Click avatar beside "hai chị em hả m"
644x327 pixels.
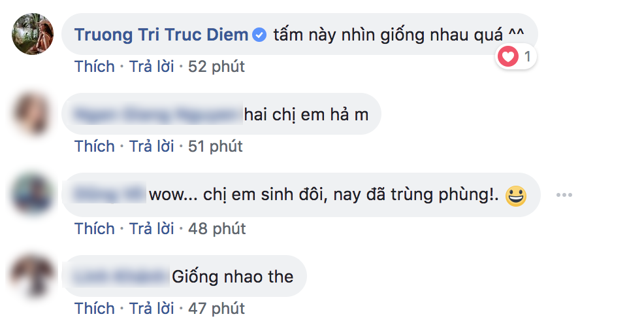pos(33,114)
